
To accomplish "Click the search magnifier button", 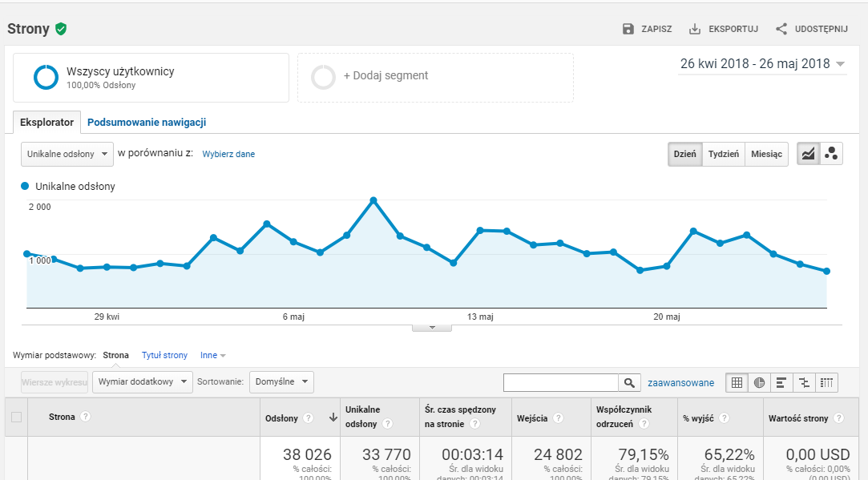I will point(629,382).
